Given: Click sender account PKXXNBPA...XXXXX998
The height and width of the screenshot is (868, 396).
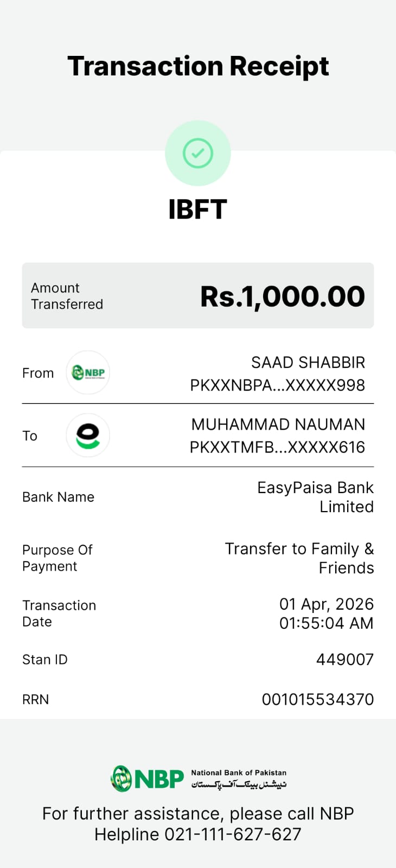Looking at the screenshot, I should [x=277, y=385].
